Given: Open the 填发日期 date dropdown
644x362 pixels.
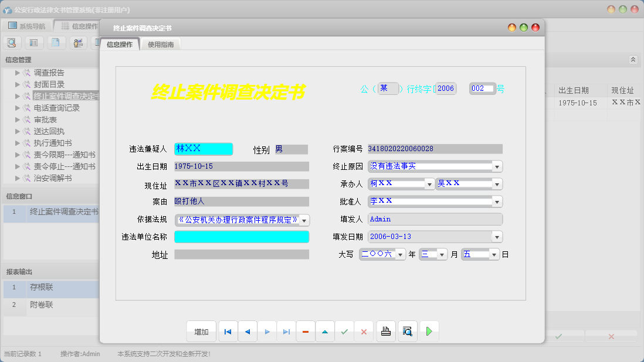Looking at the screenshot, I should click(x=497, y=237).
